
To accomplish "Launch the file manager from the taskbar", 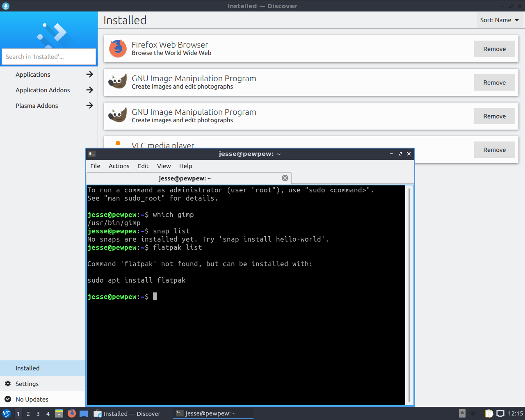I will (59, 413).
